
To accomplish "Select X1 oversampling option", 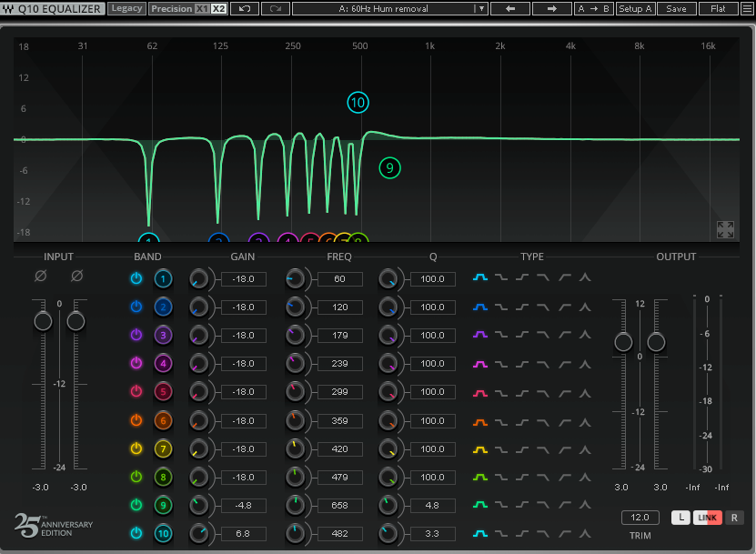I will coord(202,9).
